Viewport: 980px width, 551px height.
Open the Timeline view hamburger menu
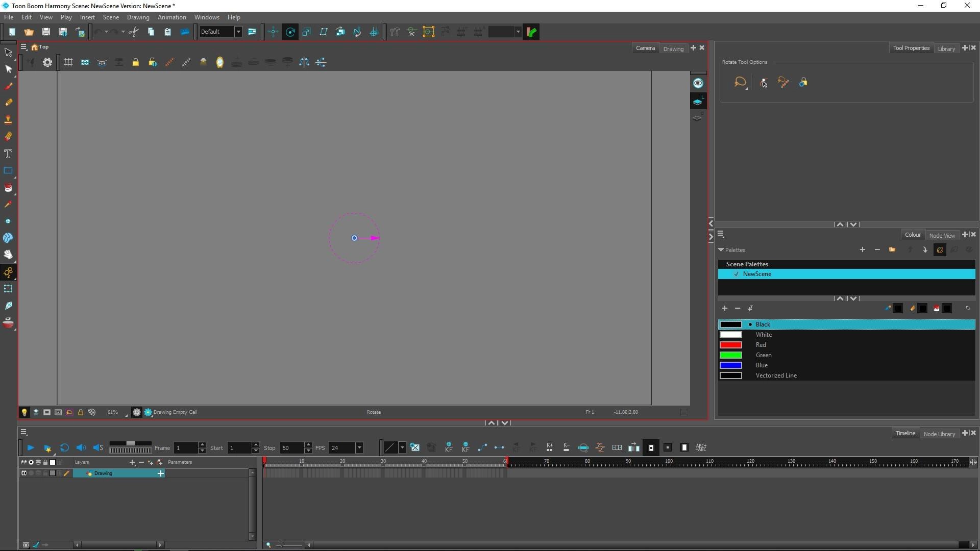click(x=23, y=433)
